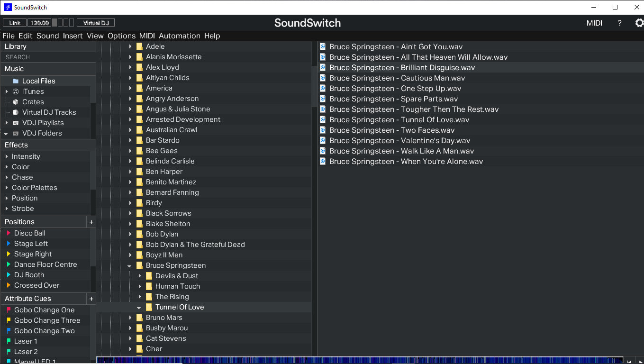Expand the Strobe effects group
Screen dimensions: 644x364
(x=7, y=209)
